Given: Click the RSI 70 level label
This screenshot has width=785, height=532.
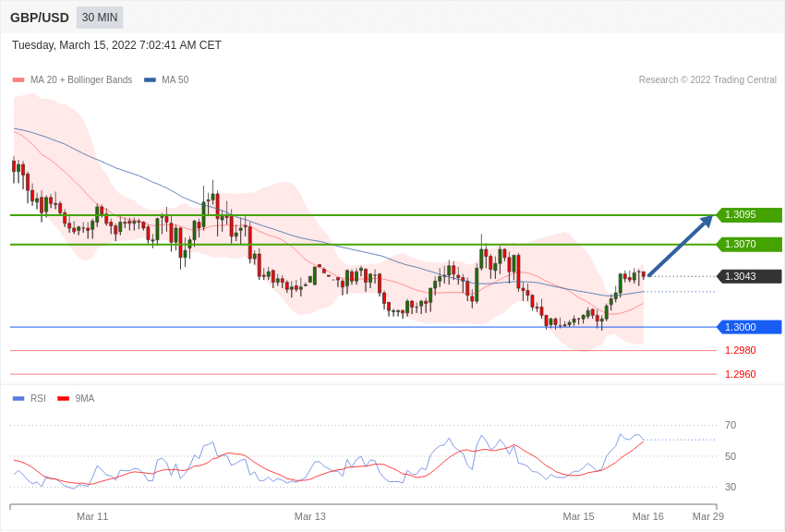Looking at the screenshot, I should [x=731, y=426].
